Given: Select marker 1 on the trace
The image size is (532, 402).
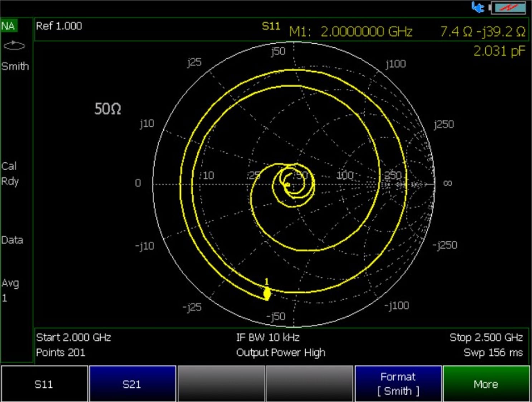Looking at the screenshot, I should tap(267, 293).
